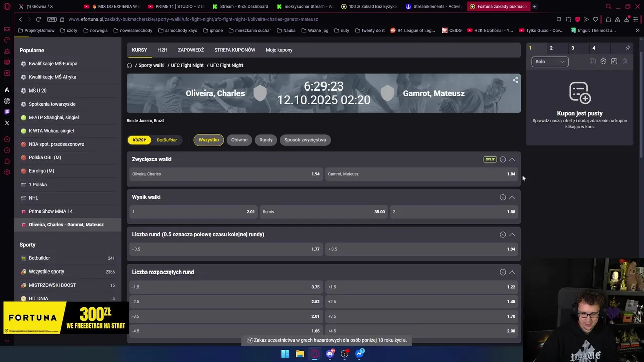Open the new tab plus button

click(x=535, y=7)
